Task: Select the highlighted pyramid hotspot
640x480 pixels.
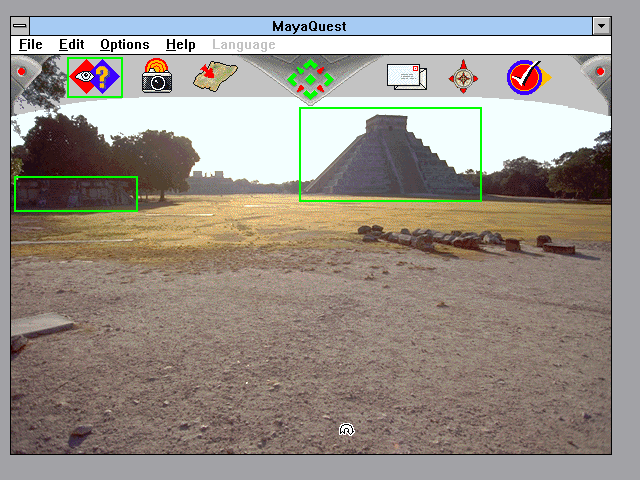Action: click(391, 154)
